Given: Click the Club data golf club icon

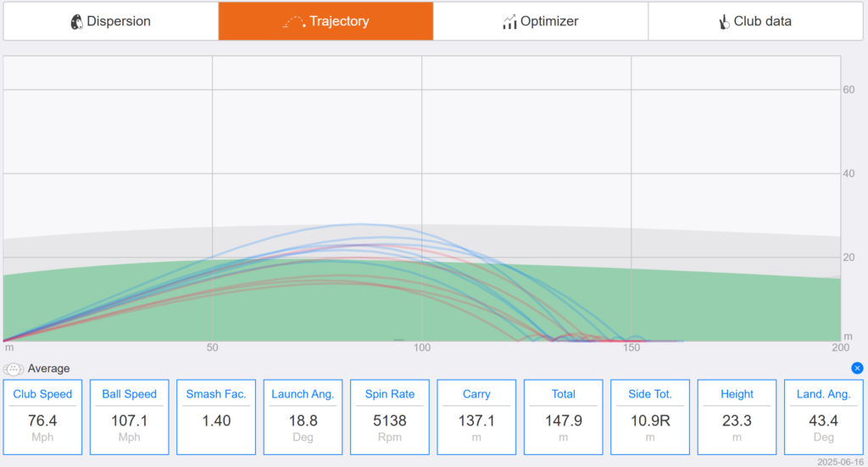Looking at the screenshot, I should point(724,21).
